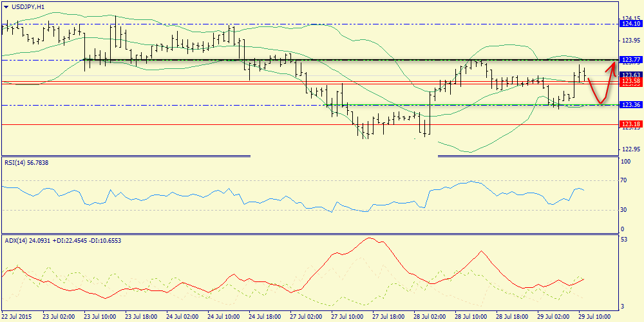
Task: Select the red 123.18 price label
Action: click(630, 124)
